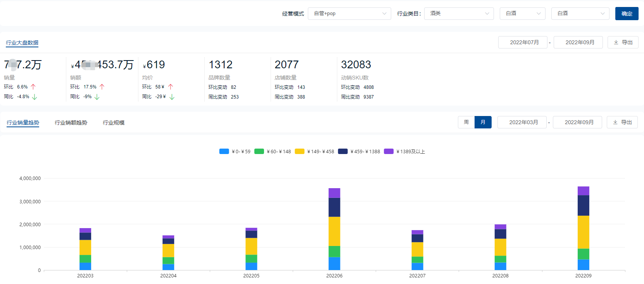
Task: Click the green down arrow beside 销量 同比
Action: click(35, 97)
